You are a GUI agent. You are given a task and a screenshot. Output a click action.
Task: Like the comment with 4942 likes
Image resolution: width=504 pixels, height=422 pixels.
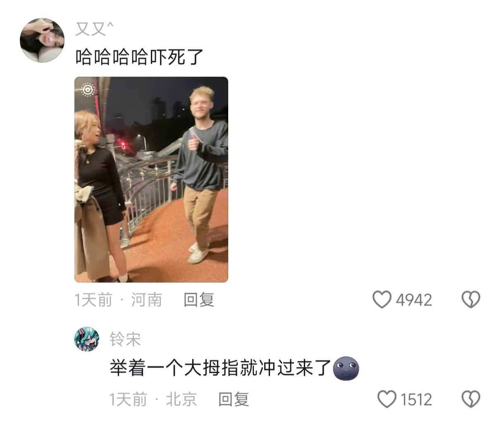pyautogui.click(x=382, y=300)
